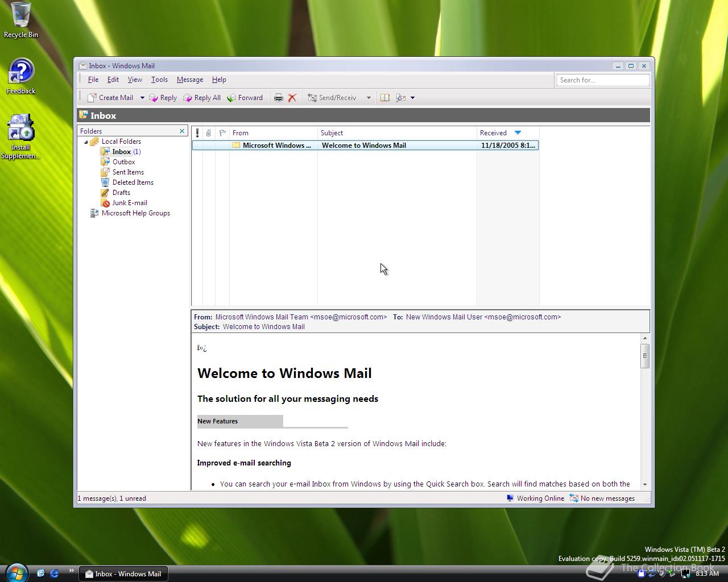The image size is (728, 582).
Task: Sort messages by Subject column
Action: pyautogui.click(x=397, y=133)
